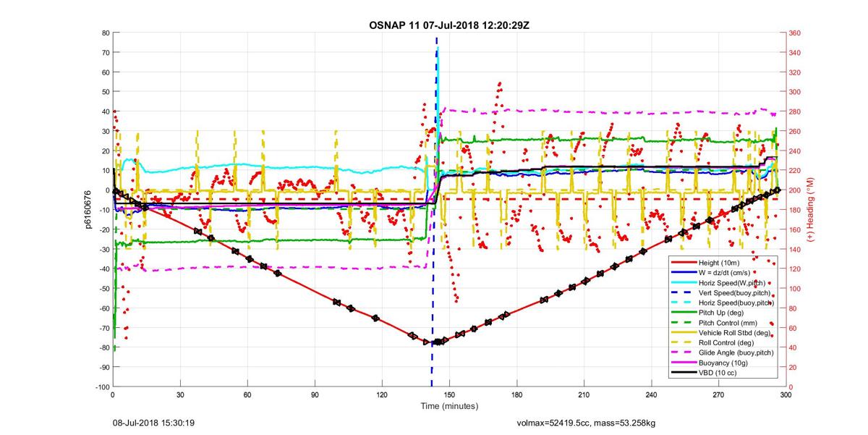Image resolution: width=868 pixels, height=435 pixels.
Task: Select legend entry Vehicle Roll Stbd (deg)
Action: [733, 332]
